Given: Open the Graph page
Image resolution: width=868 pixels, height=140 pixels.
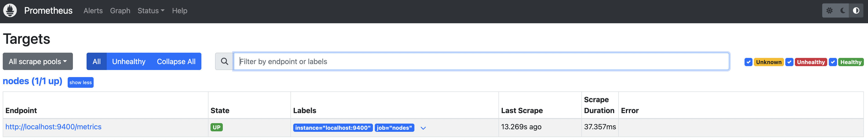Looking at the screenshot, I should [x=120, y=11].
